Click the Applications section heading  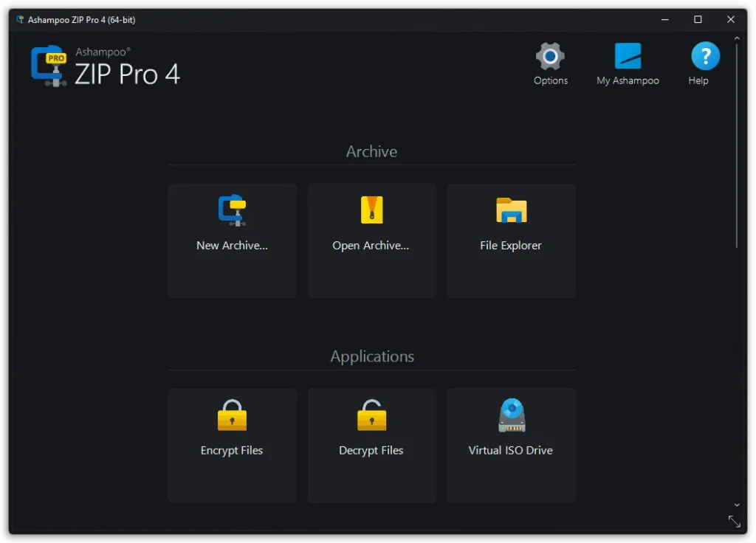[x=372, y=356]
